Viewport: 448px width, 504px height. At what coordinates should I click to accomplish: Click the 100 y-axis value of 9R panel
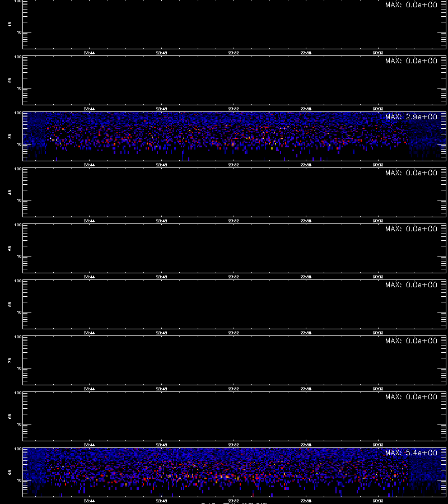[18, 449]
